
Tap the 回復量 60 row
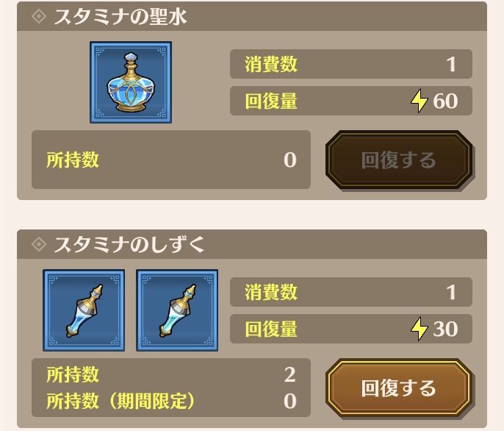[x=351, y=101]
